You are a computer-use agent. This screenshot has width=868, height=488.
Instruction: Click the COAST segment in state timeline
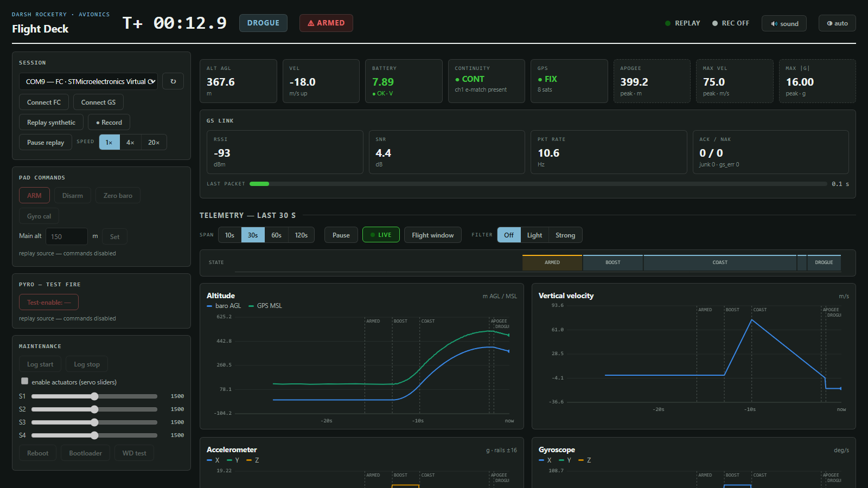click(x=720, y=262)
